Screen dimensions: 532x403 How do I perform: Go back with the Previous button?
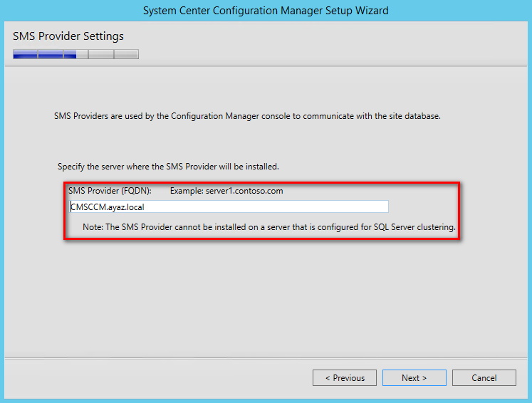pos(345,377)
